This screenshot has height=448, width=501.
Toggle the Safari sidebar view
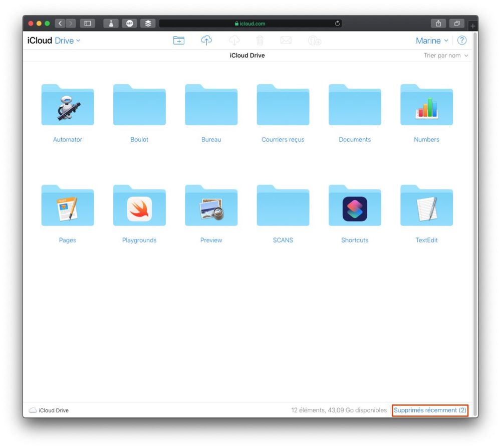point(88,23)
